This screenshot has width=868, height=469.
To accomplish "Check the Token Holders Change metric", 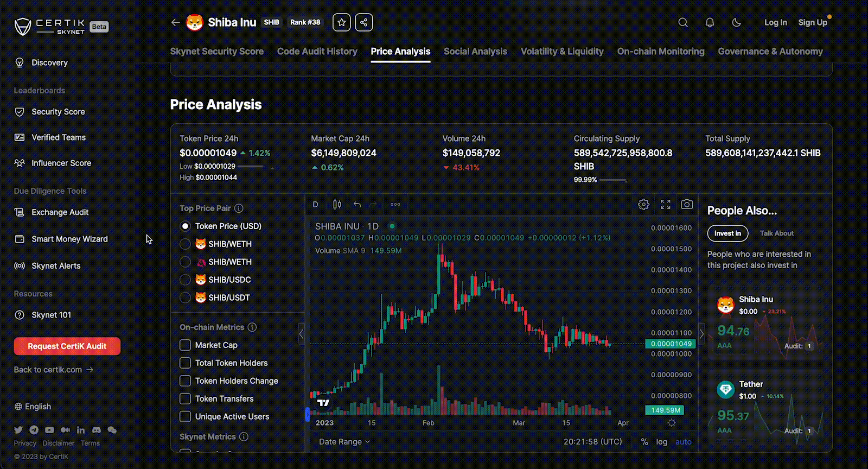I will coord(186,381).
